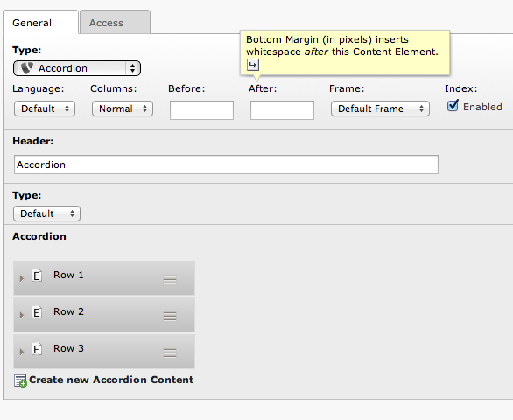The image size is (513, 420).
Task: Open the Accordion content type dropdown
Action: coord(77,68)
